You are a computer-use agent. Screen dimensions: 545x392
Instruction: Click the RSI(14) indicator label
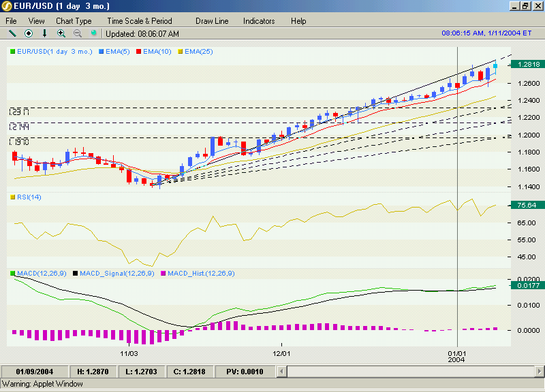coord(29,197)
